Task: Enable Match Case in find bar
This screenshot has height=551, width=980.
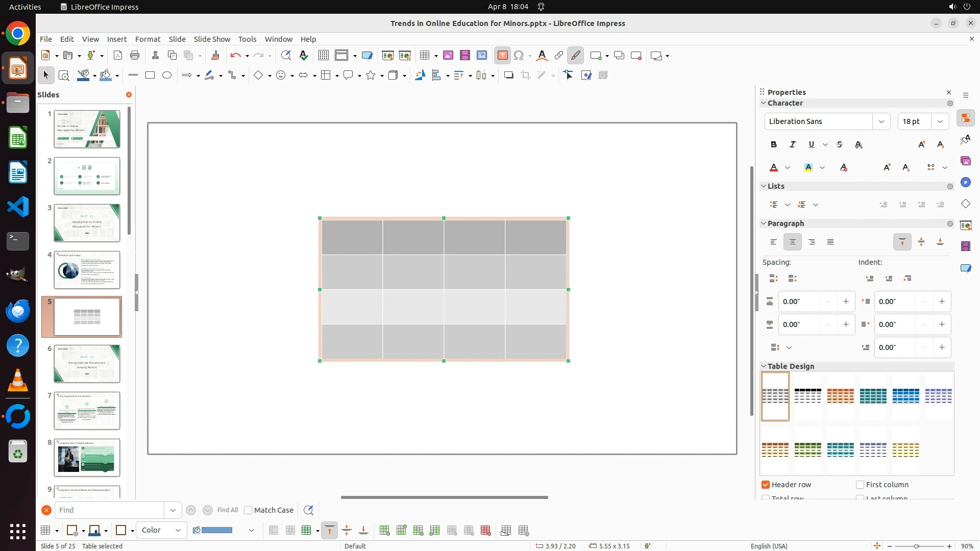Action: click(249, 510)
